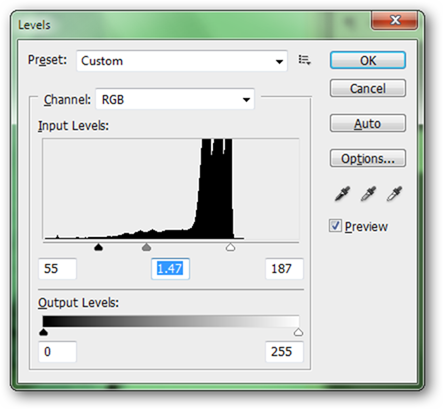Open the preset options menu icon
Screen dimensions: 443x409
click(304, 60)
